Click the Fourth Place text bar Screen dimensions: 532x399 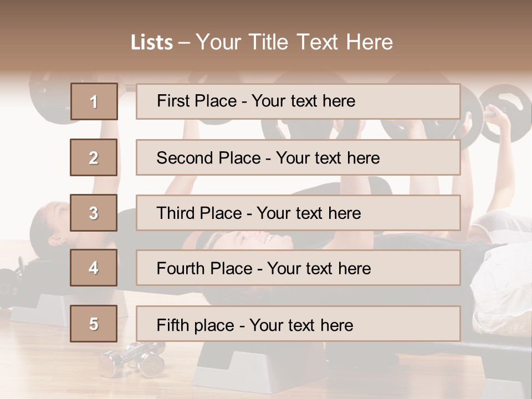point(298,268)
